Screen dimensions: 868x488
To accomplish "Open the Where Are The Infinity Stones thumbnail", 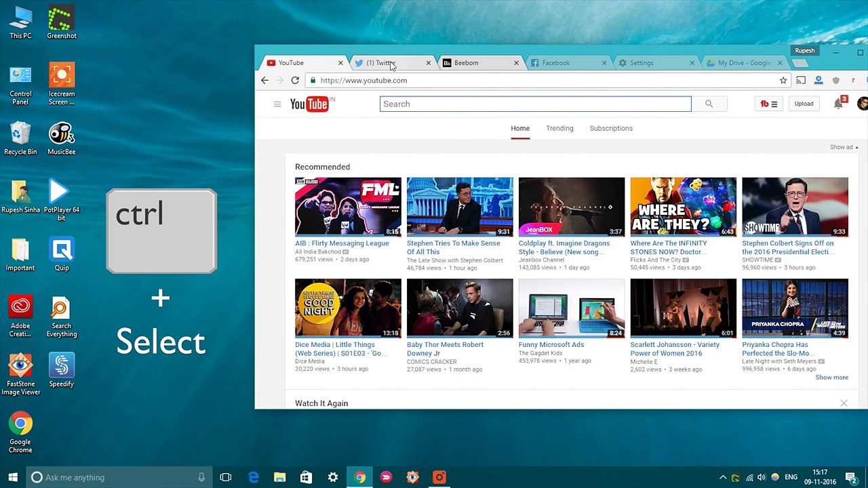I will click(x=684, y=207).
